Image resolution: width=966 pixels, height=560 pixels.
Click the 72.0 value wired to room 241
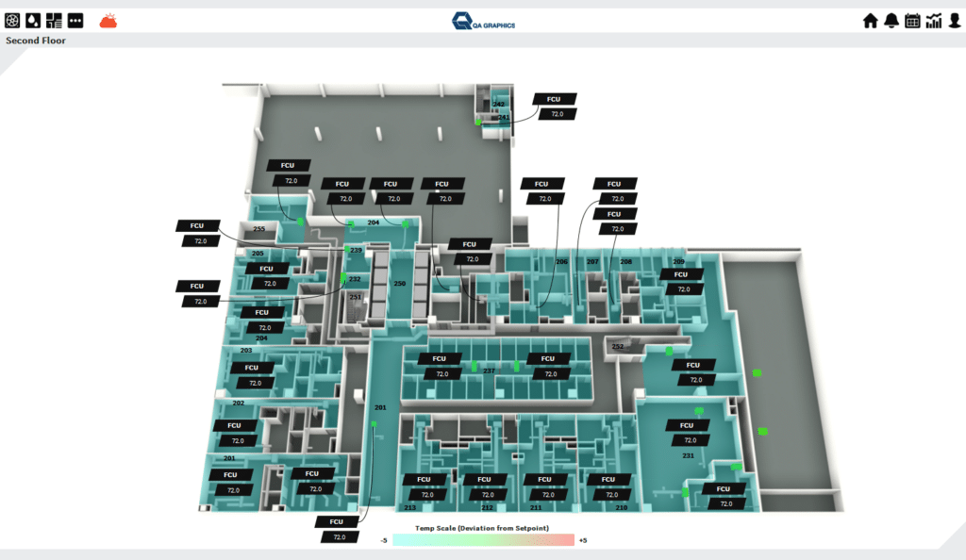tap(558, 114)
